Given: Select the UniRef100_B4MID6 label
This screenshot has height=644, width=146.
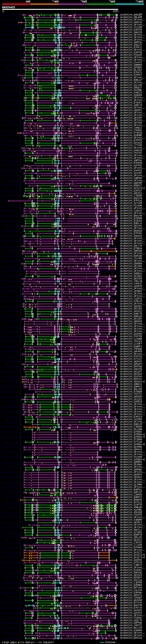Looking at the screenshot, I should coord(131,256).
